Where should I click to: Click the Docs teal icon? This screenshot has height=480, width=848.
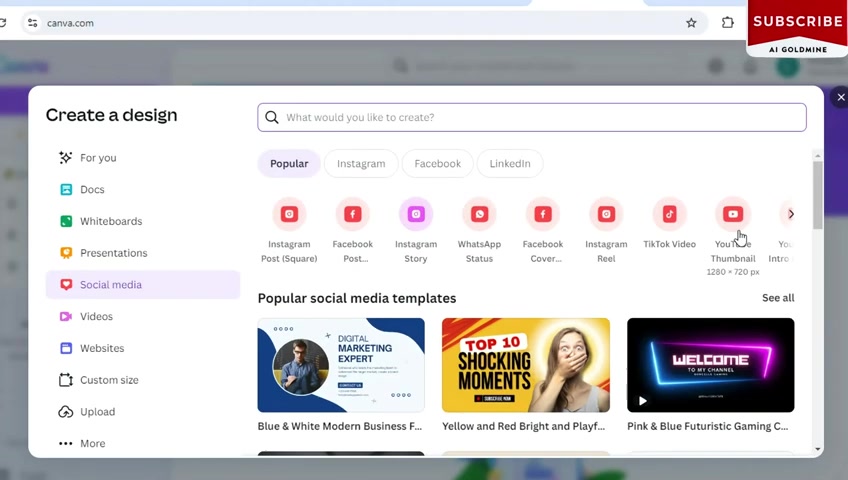click(66, 190)
